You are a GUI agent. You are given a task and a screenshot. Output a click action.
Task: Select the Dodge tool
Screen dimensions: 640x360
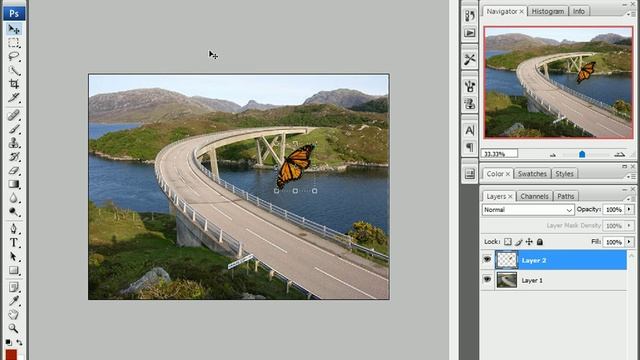[14, 212]
